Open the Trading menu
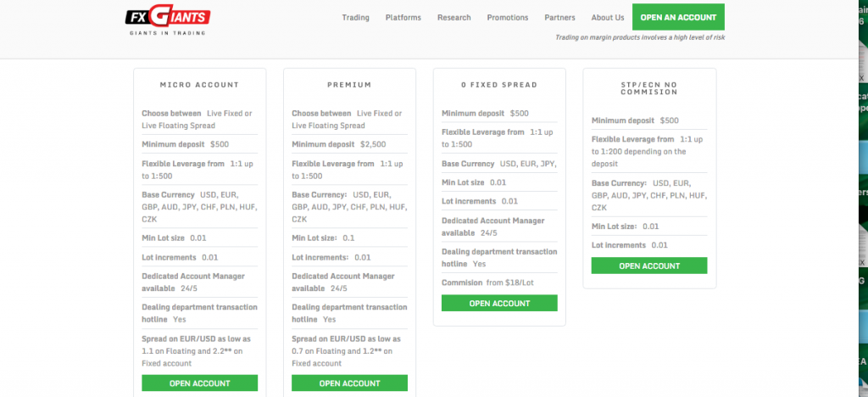 point(355,18)
